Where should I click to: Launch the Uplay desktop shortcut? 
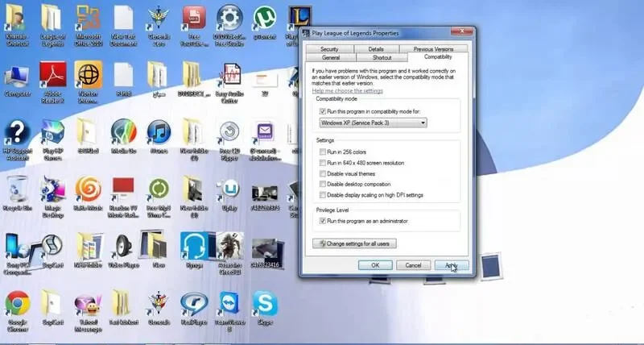pos(229,189)
